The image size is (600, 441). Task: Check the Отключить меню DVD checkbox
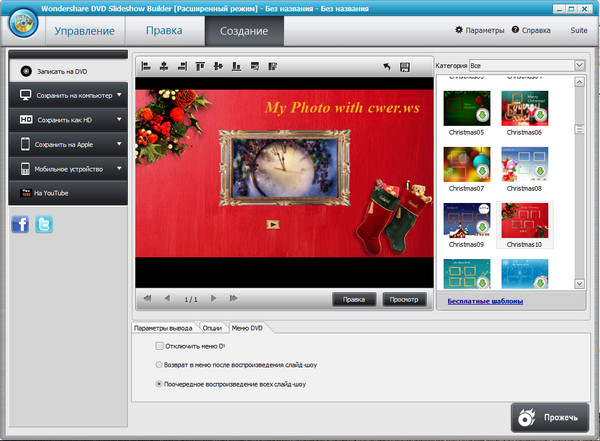click(160, 346)
